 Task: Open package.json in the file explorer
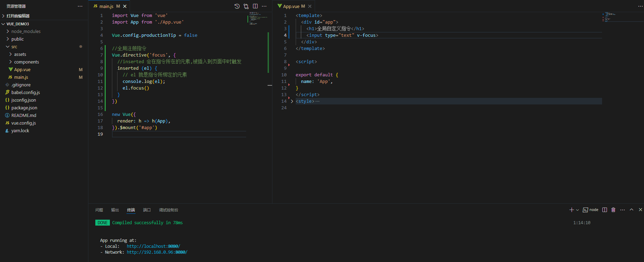24,108
